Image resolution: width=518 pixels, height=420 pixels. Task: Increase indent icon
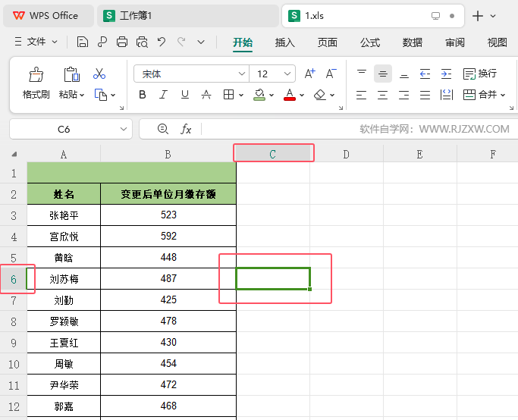(x=446, y=74)
